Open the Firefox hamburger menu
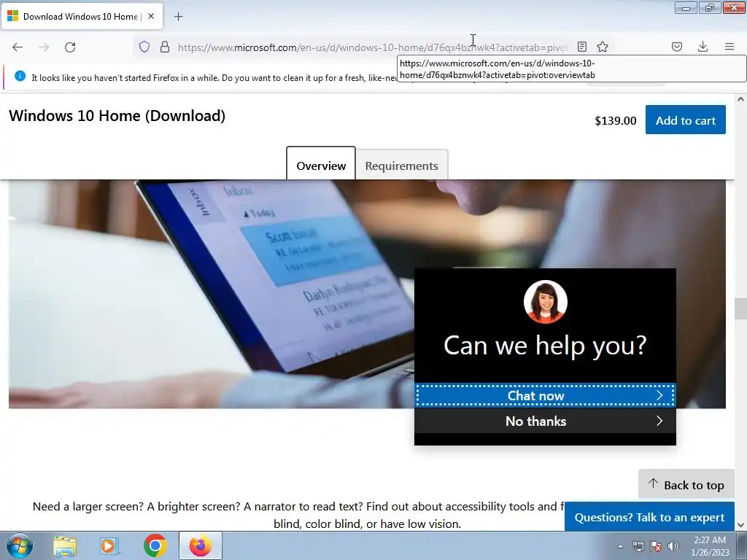 (x=729, y=47)
